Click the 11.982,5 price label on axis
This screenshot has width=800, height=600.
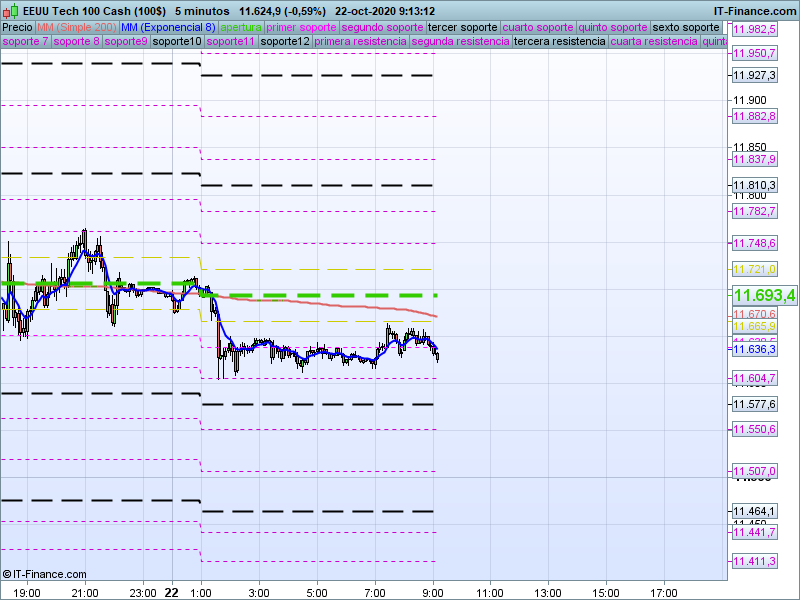coord(755,30)
